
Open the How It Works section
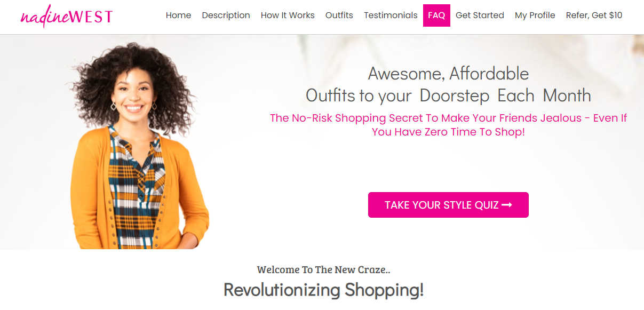pyautogui.click(x=288, y=15)
